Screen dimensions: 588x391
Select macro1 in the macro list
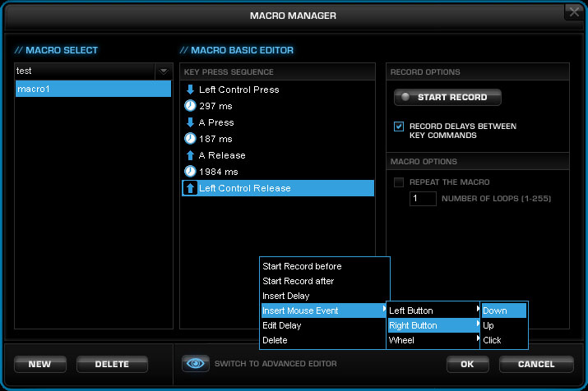click(93, 90)
